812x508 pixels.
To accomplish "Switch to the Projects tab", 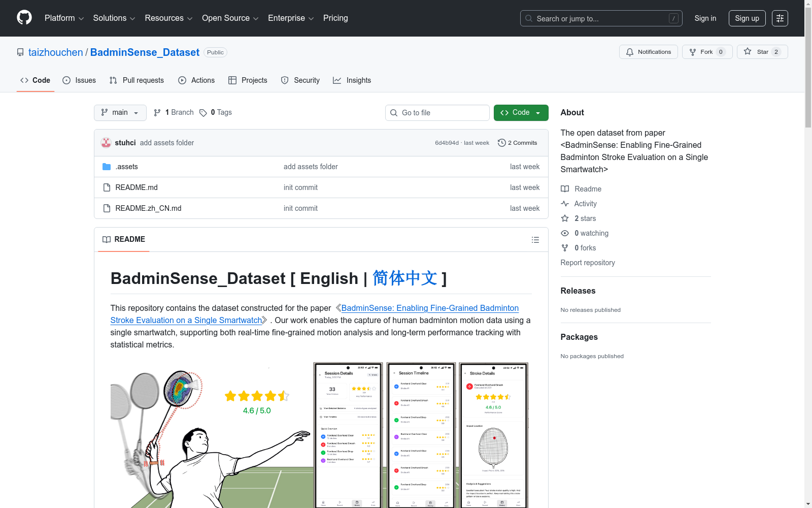I will 248,80.
